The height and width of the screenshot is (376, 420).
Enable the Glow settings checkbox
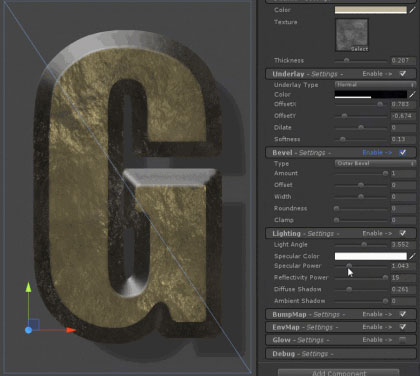[x=403, y=340]
